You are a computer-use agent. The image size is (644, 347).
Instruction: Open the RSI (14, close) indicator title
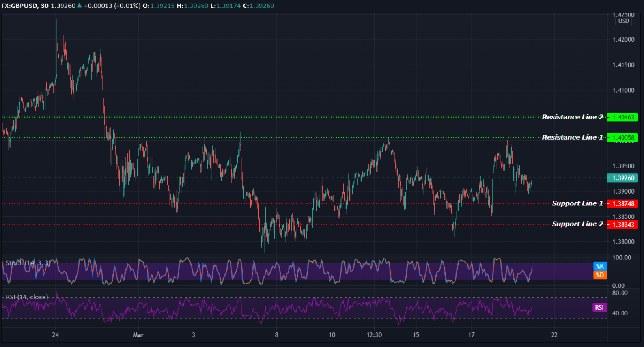pyautogui.click(x=27, y=297)
